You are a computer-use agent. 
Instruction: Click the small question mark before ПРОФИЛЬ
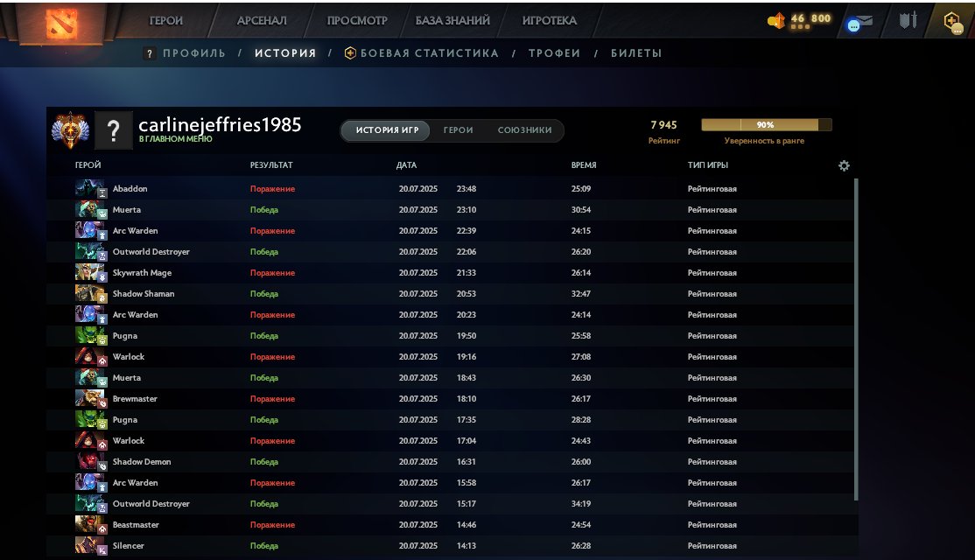150,53
